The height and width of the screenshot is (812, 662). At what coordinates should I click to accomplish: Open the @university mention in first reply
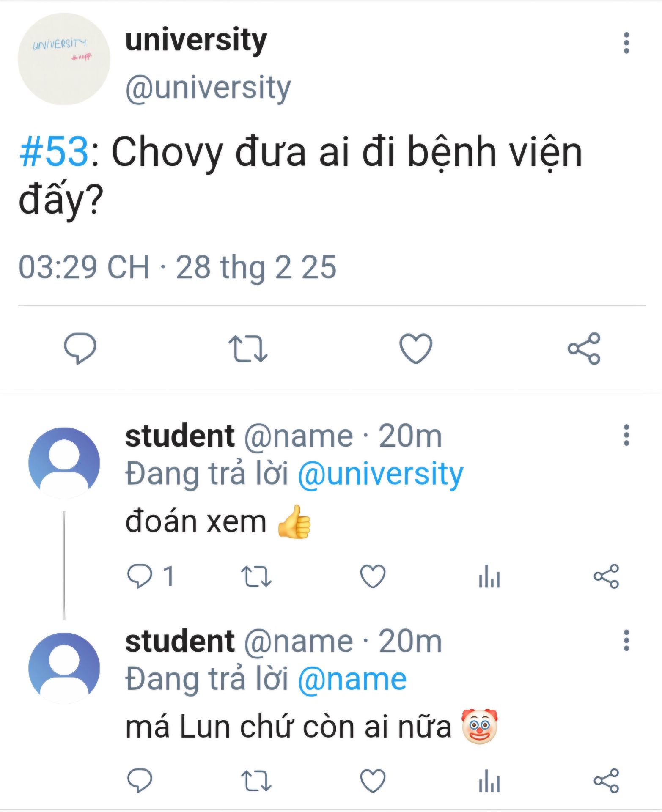point(380,474)
